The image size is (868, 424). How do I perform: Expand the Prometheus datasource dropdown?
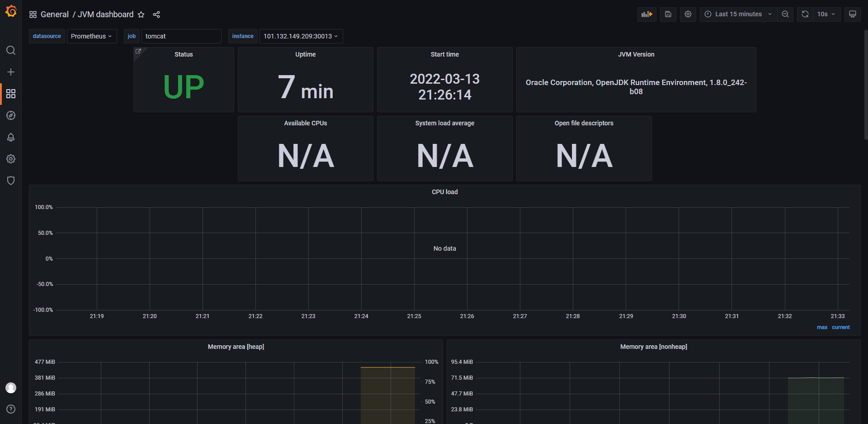(x=91, y=36)
